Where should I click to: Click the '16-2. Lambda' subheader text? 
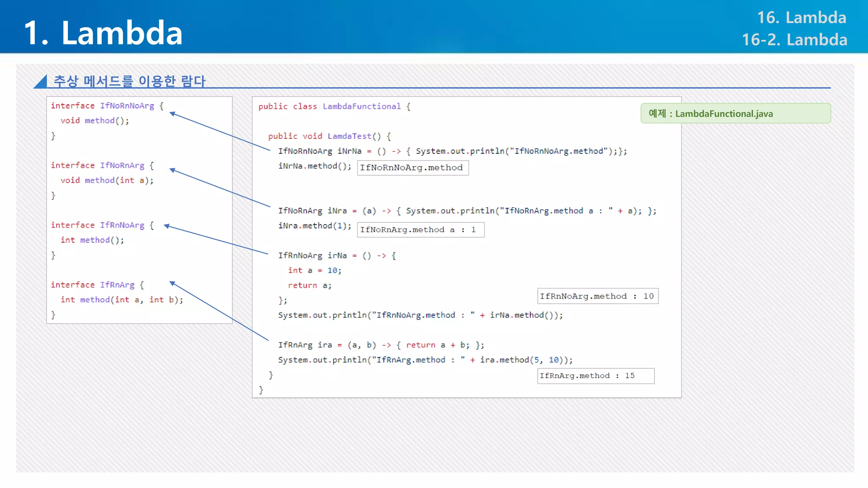click(794, 40)
